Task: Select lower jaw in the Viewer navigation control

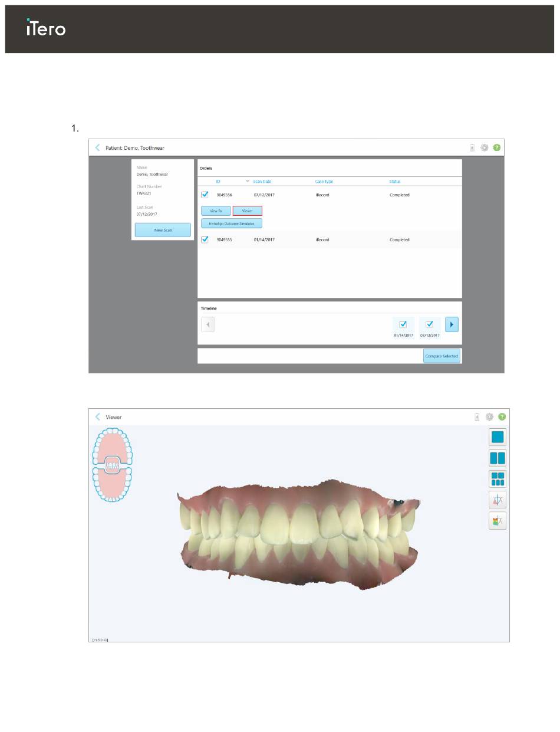Action: tap(112, 487)
